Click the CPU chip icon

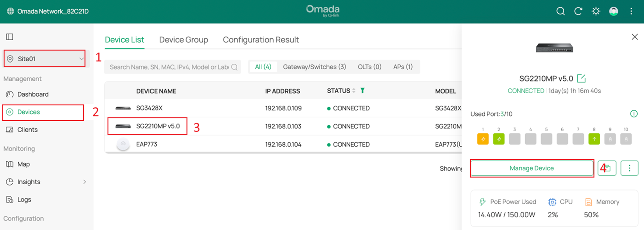coord(552,202)
